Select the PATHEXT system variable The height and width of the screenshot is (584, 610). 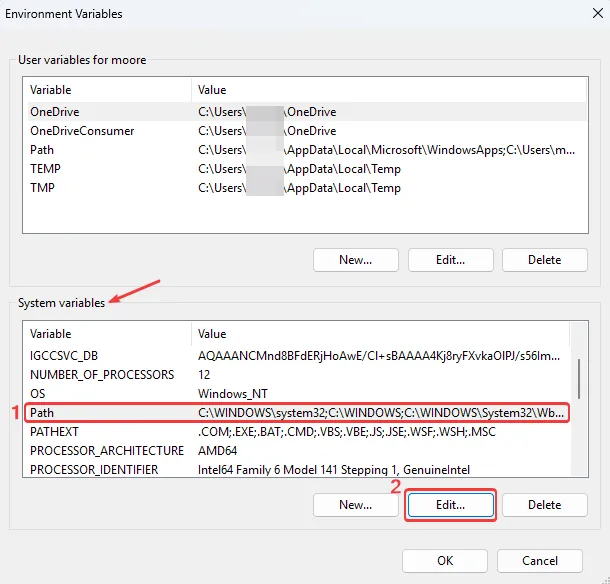(x=300, y=431)
